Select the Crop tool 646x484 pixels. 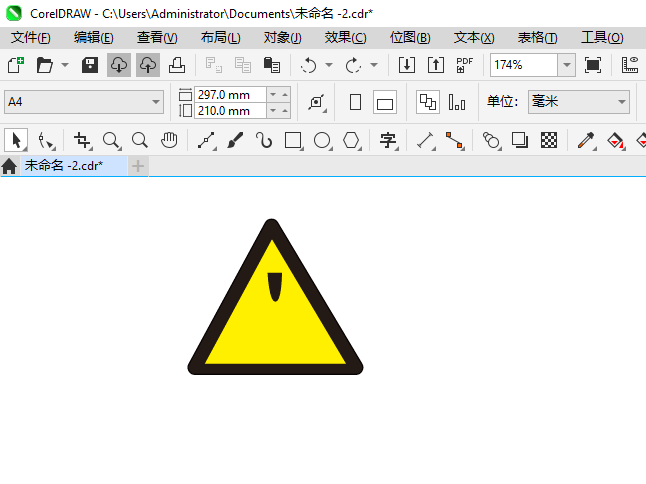pyautogui.click(x=82, y=140)
